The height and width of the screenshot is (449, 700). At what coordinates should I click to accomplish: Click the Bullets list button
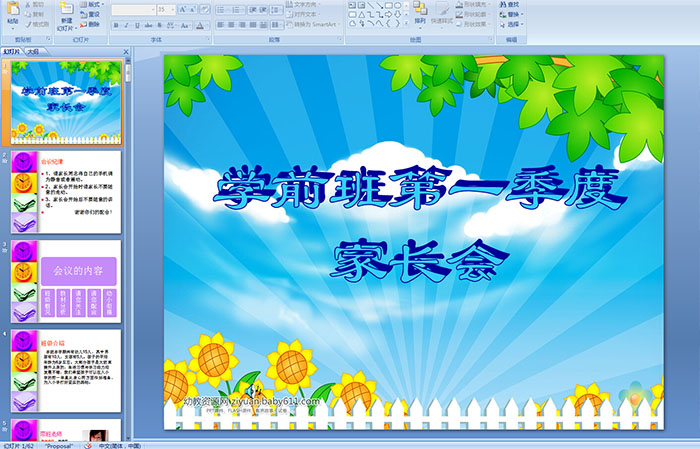(222, 9)
